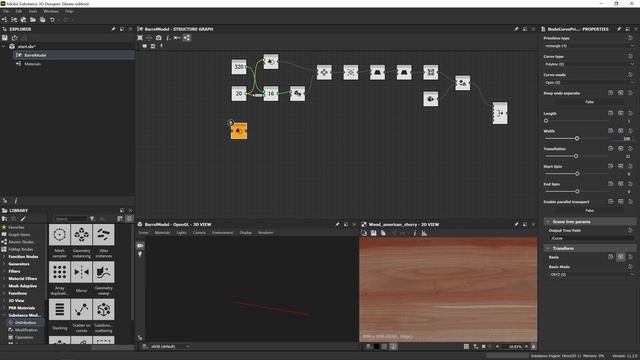The width and height of the screenshot is (640, 360).
Task: Open the Tools menu
Action: pos(33,11)
